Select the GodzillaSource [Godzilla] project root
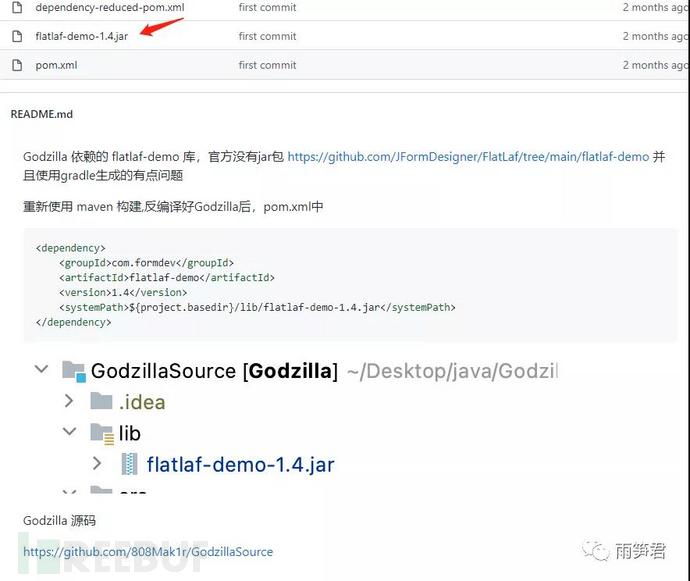The width and height of the screenshot is (690, 581). click(214, 371)
